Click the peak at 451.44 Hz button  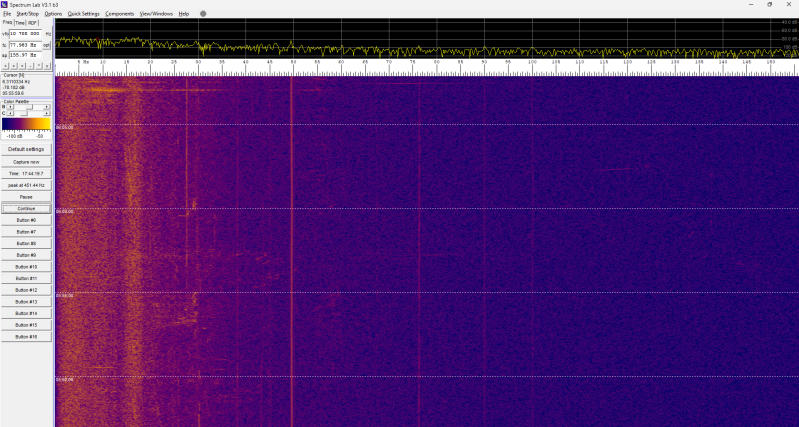coord(26,185)
